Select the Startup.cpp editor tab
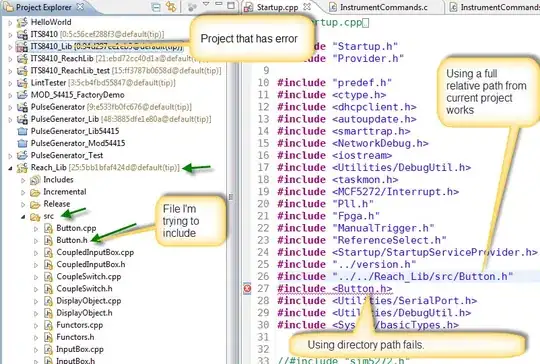Screen dimensions: 540x364 pyautogui.click(x=277, y=7)
